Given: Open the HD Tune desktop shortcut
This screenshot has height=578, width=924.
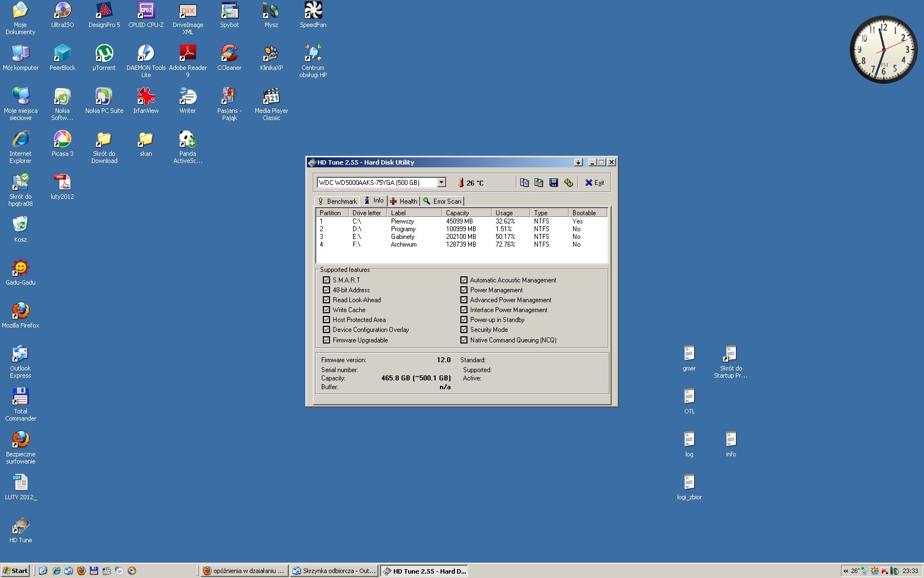Looking at the screenshot, I should pos(20,530).
